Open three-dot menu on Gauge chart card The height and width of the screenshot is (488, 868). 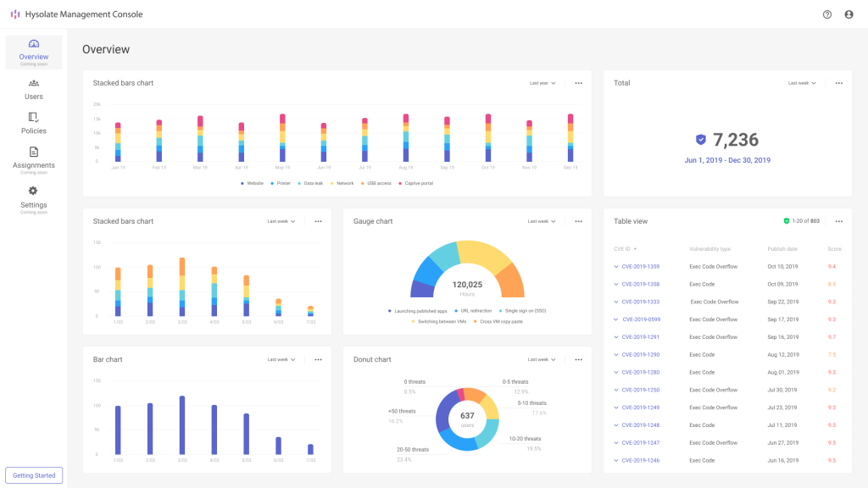(x=578, y=221)
